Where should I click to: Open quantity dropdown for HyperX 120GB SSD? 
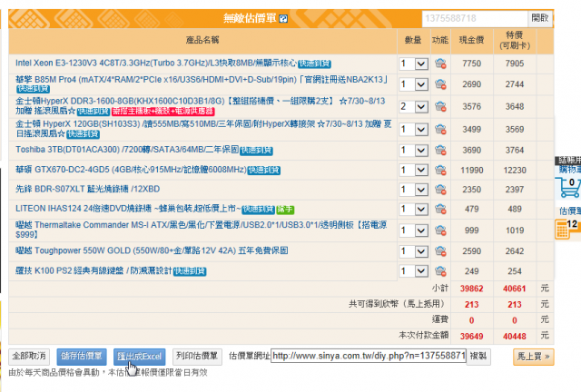[x=414, y=130]
